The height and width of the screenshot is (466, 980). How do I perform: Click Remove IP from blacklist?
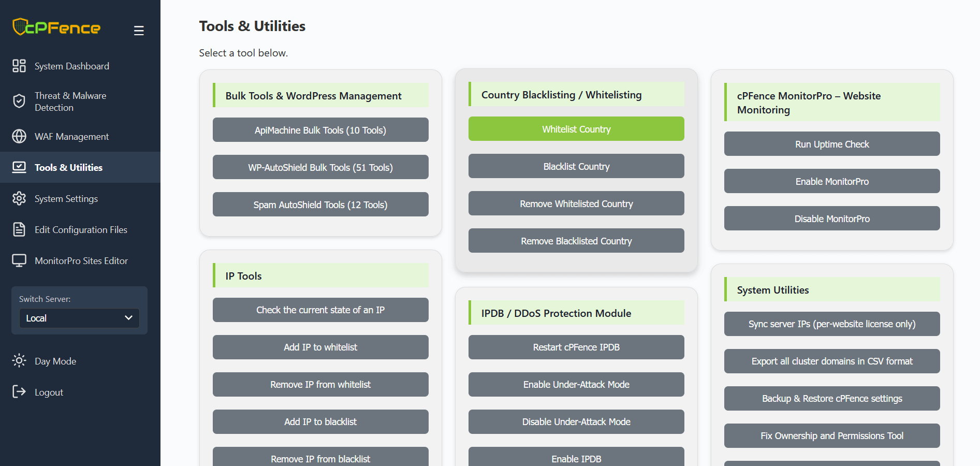coord(320,458)
